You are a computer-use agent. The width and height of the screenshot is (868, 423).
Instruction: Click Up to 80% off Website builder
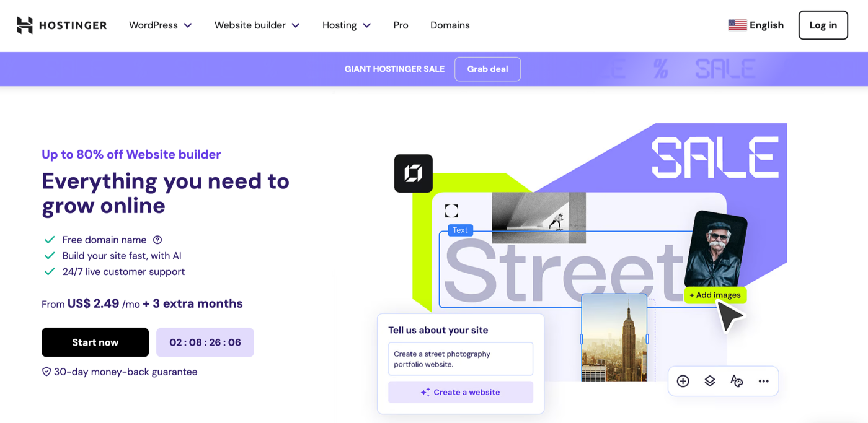coord(131,154)
